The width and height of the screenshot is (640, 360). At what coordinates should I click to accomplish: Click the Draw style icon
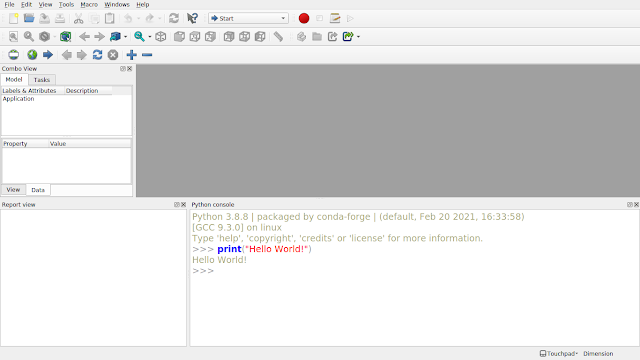click(44, 37)
